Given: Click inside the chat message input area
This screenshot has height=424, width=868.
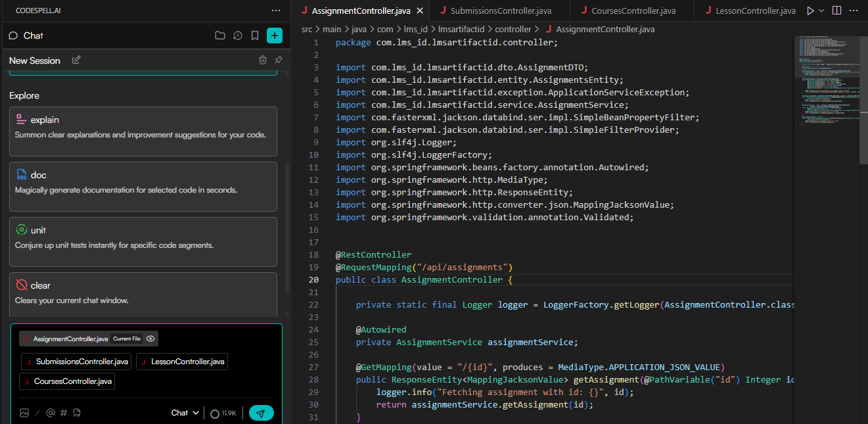Looking at the screenshot, I should [x=147, y=393].
